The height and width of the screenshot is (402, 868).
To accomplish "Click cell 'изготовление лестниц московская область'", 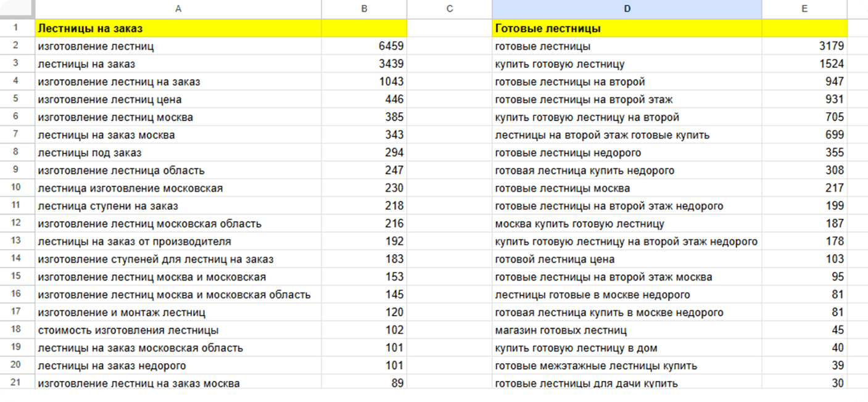I will 178,223.
